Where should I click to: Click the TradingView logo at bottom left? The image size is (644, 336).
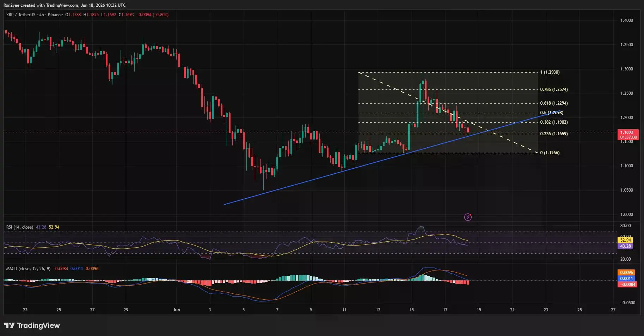point(32,325)
